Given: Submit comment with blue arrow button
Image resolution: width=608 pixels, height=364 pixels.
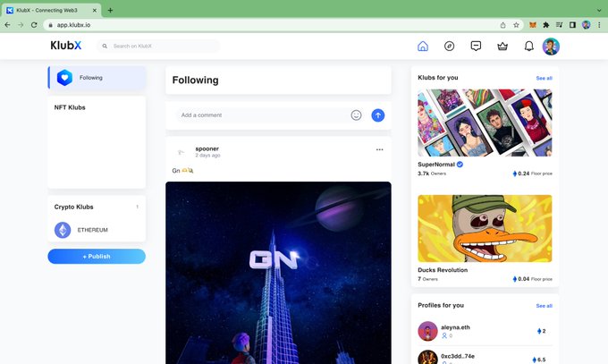Looking at the screenshot, I should (x=378, y=115).
